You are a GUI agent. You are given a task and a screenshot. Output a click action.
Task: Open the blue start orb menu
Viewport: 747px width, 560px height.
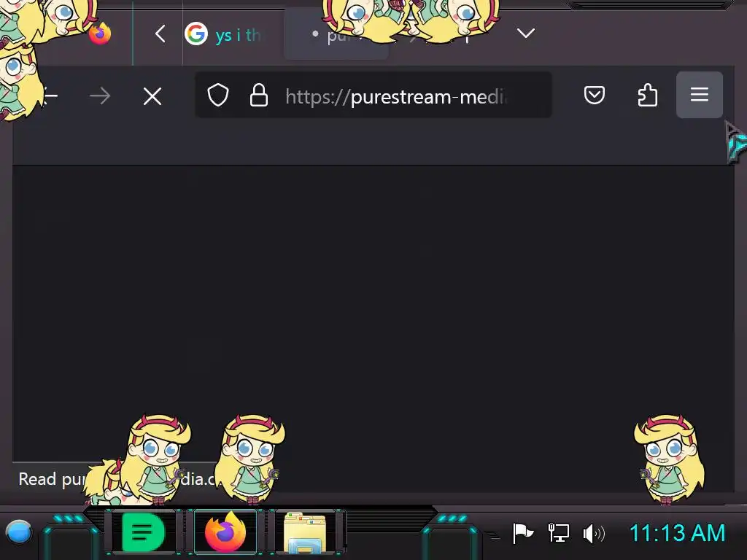pyautogui.click(x=19, y=532)
